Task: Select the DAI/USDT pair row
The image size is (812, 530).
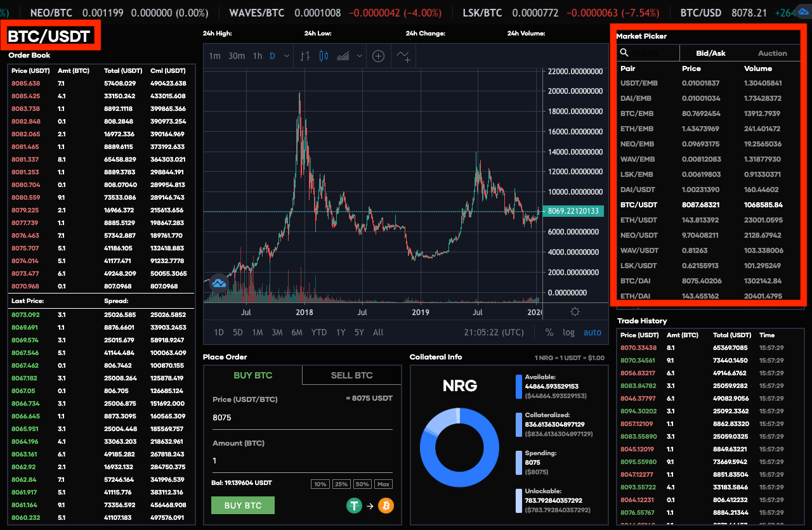Action: (708, 190)
